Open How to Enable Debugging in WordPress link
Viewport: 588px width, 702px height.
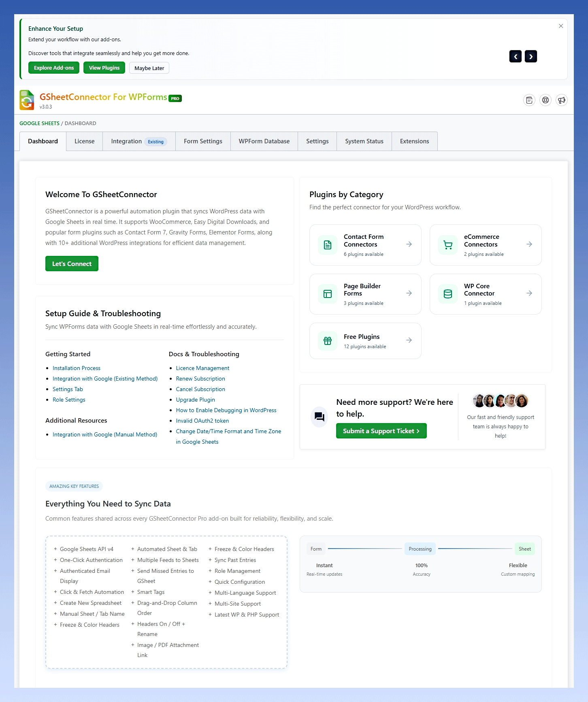click(x=226, y=410)
